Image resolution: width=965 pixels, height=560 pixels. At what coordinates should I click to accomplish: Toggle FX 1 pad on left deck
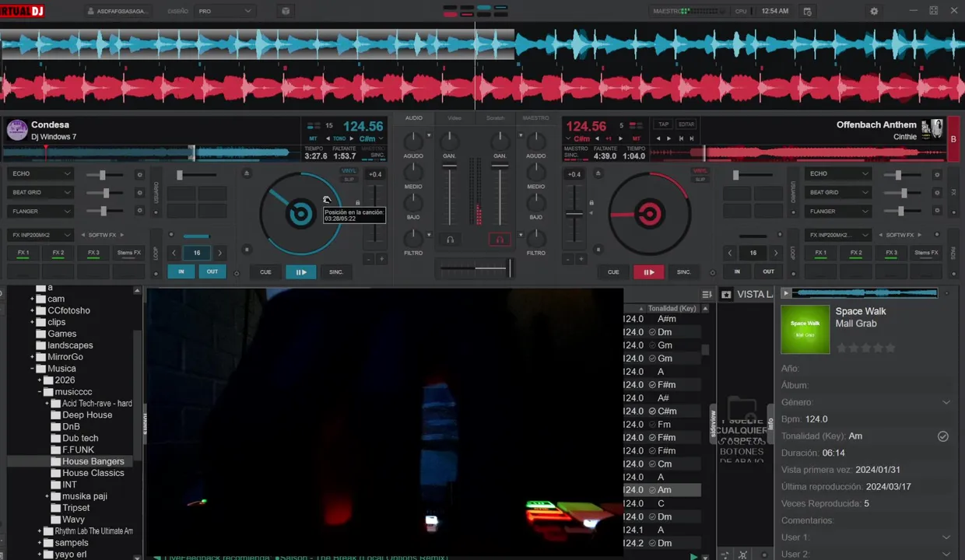tap(23, 253)
